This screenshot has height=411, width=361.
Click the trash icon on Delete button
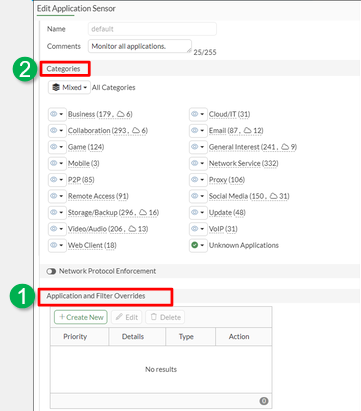(154, 317)
